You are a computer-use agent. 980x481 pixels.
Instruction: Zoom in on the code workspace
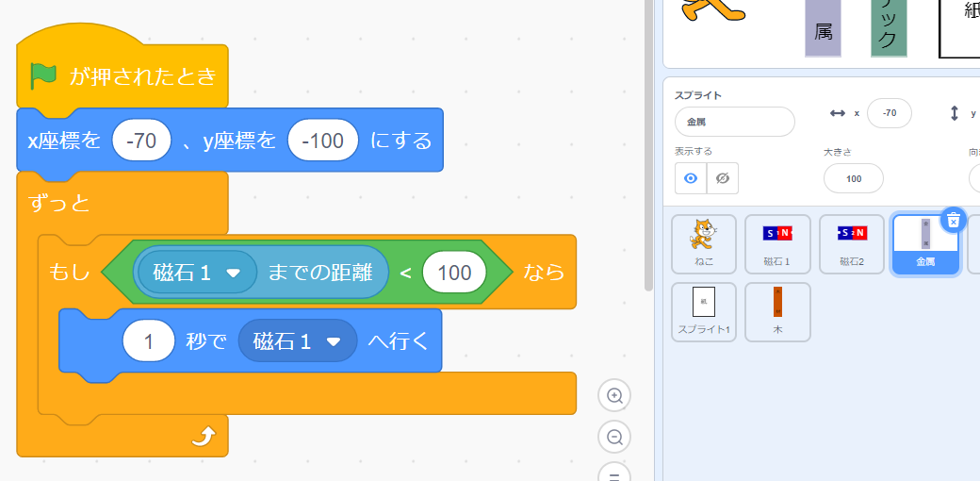615,395
